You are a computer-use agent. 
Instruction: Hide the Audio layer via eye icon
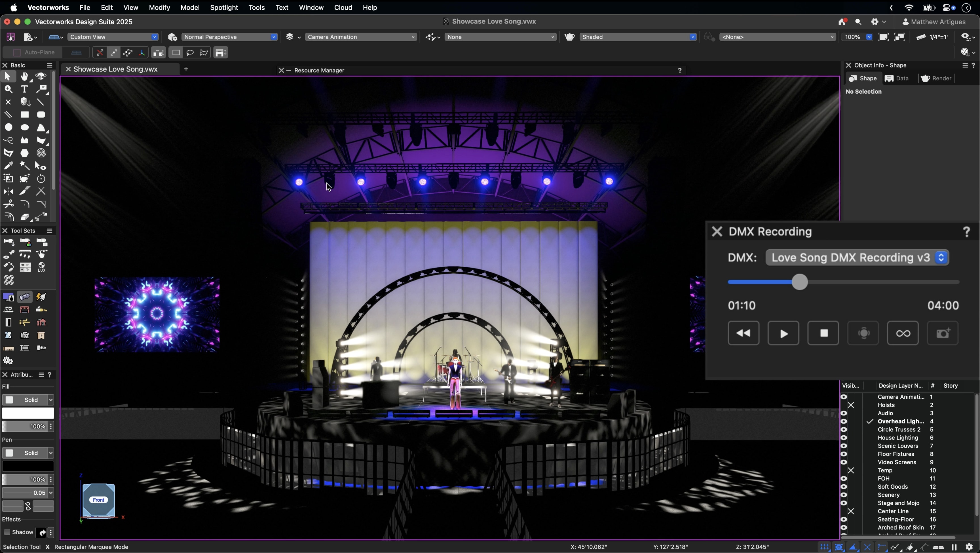(x=844, y=413)
